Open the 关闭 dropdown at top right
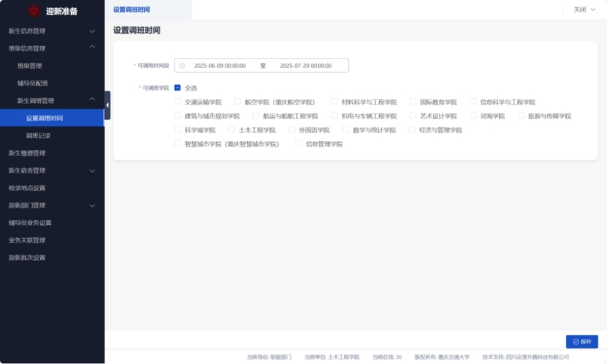608x364 pixels. tap(583, 10)
